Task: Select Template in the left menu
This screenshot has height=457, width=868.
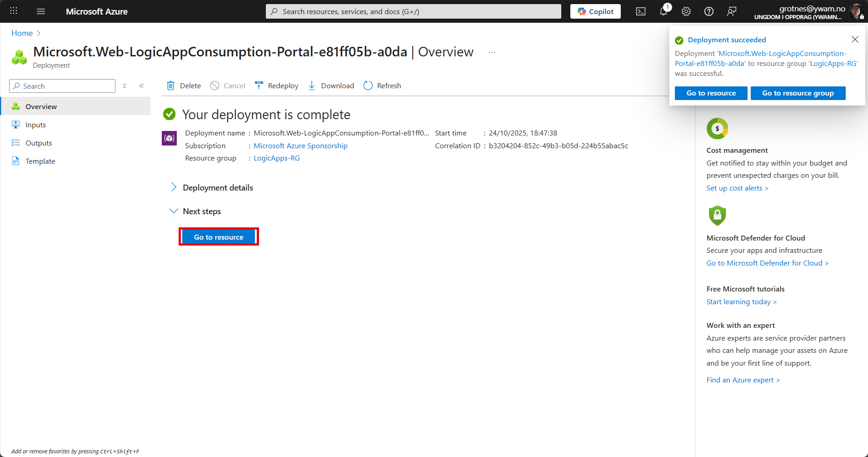Action: point(75,161)
